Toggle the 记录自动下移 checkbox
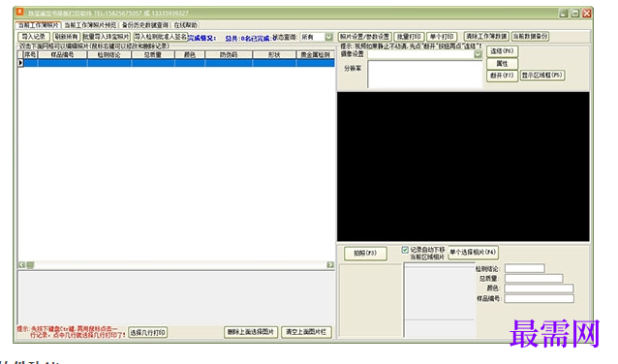 tap(405, 250)
